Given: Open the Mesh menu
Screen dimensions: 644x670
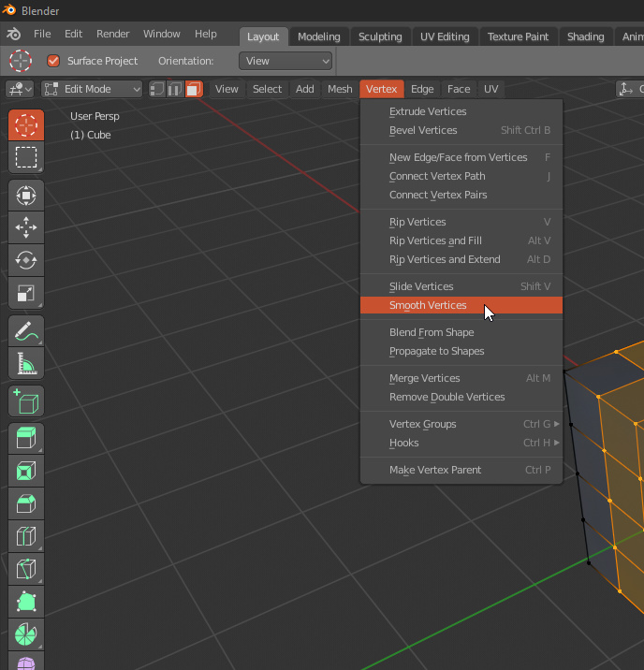Looking at the screenshot, I should tap(340, 89).
